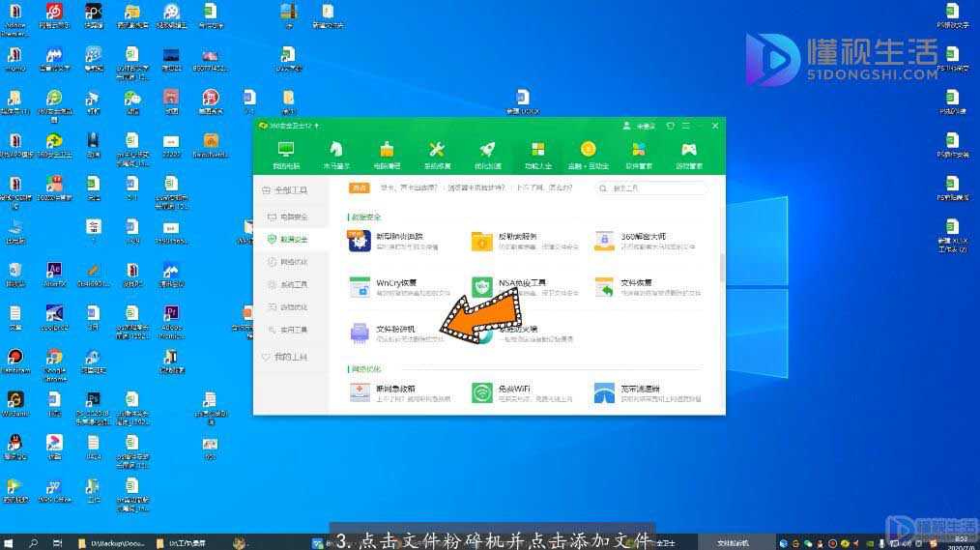Open 我的工具 heart entry in sidebar
Viewport: 980px width, 550px height.
point(291,357)
